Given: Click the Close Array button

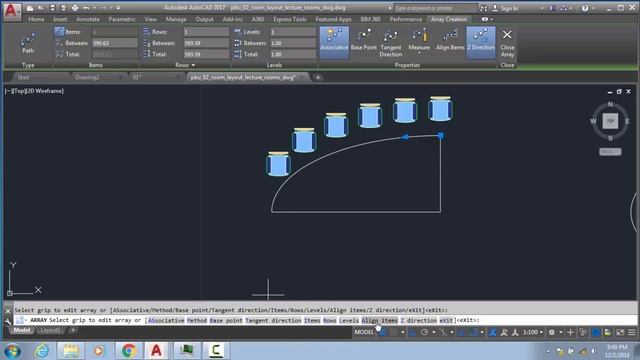Looking at the screenshot, I should pyautogui.click(x=507, y=42).
